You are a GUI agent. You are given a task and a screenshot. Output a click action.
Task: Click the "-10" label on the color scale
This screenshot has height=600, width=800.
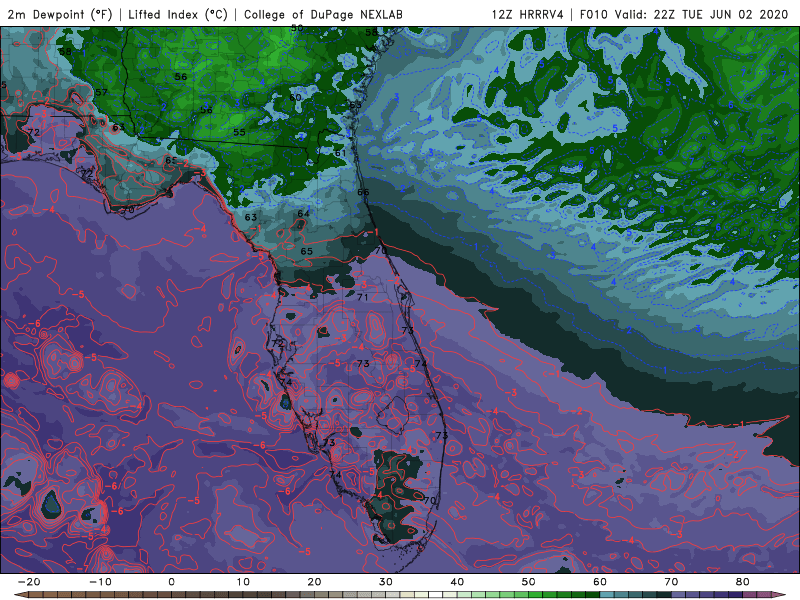point(100,582)
